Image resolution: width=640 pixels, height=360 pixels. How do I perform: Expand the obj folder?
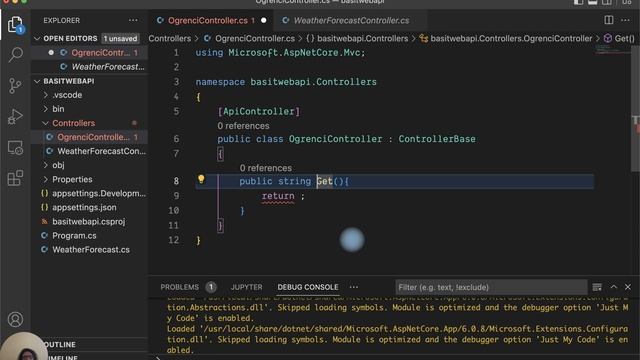(46, 165)
